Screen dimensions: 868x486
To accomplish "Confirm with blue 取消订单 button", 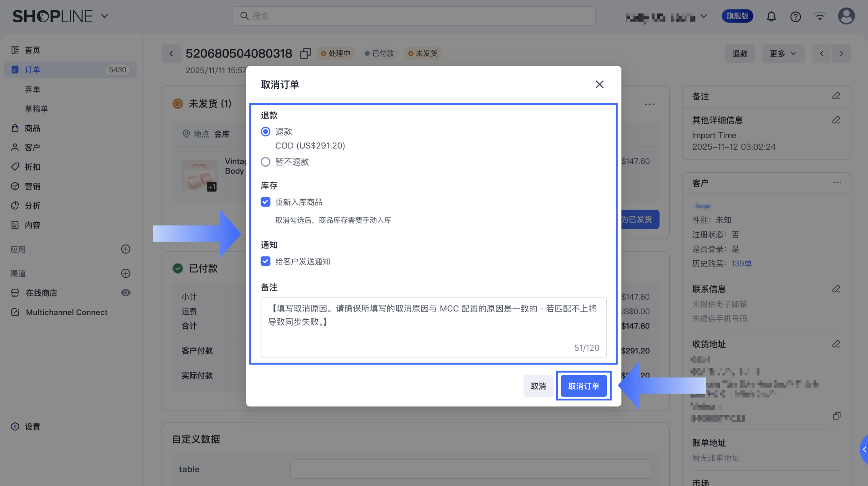I will click(x=583, y=386).
